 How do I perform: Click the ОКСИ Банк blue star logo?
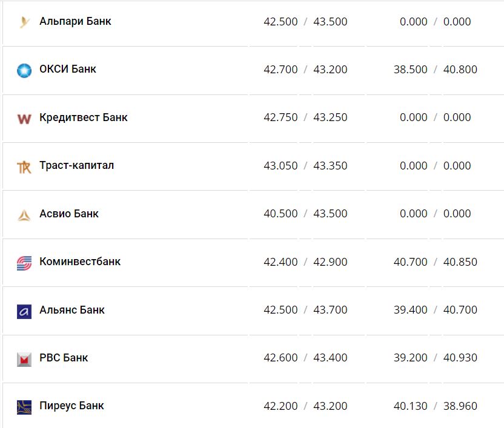point(24,70)
